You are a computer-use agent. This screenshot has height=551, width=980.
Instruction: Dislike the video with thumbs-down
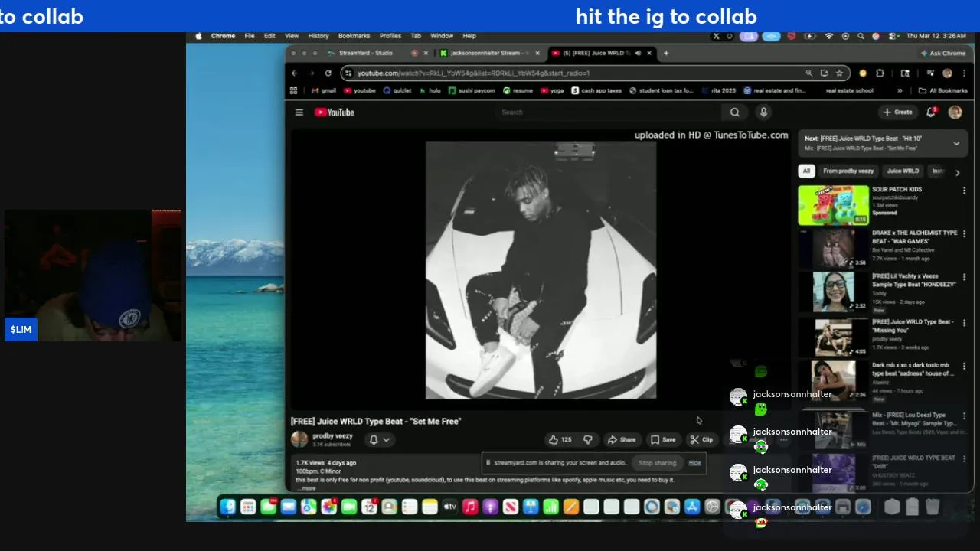588,439
